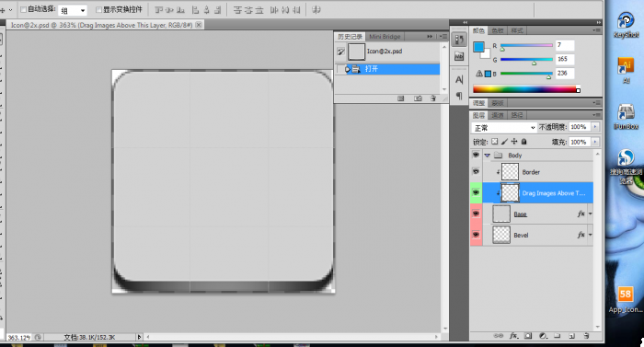The height and width of the screenshot is (347, 644).
Task: Switch to the Swatches tab
Action: pos(498,30)
